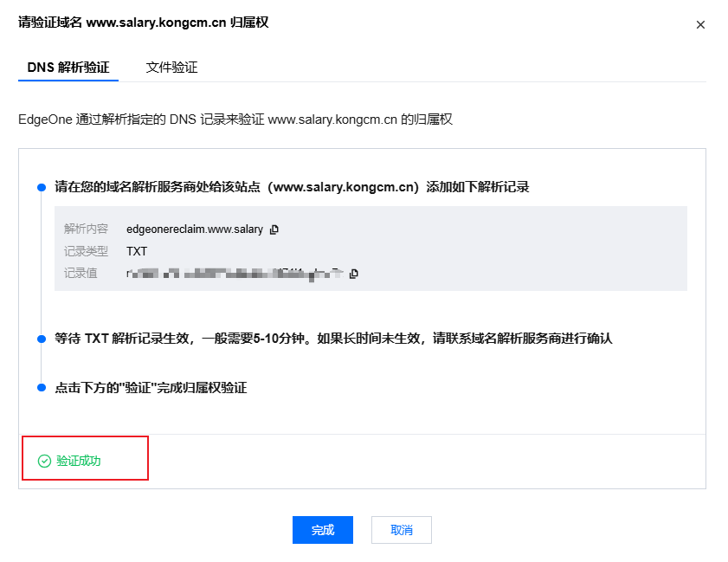Click the green verification success checkmark icon
This screenshot has height=562, width=728.
tap(44, 461)
